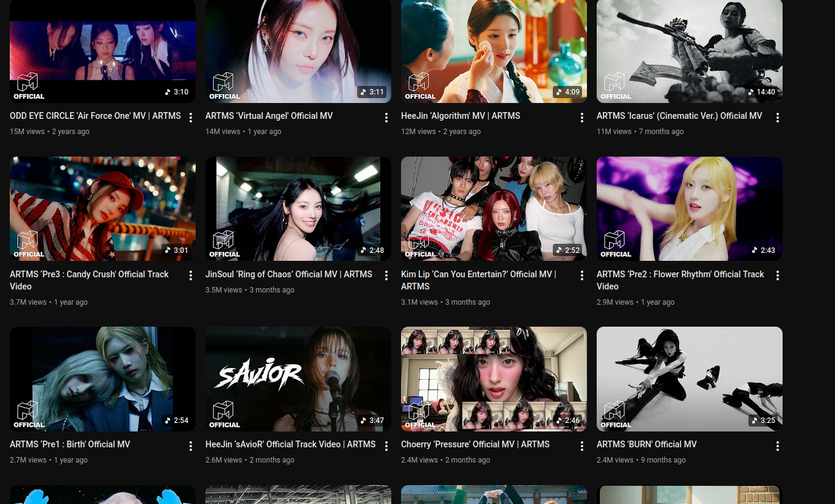Open the options menu for ODD EYE CIRCLE 'Air Force One' MV
This screenshot has width=835, height=504.
coord(191,118)
